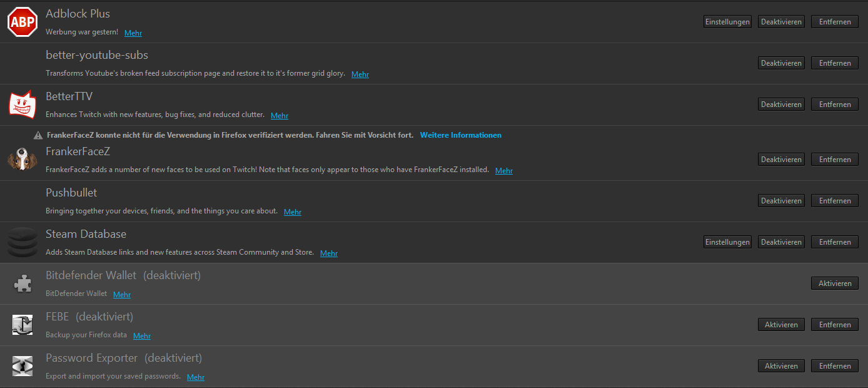Select the Password Exporter (deaktiviert) title

click(x=124, y=358)
